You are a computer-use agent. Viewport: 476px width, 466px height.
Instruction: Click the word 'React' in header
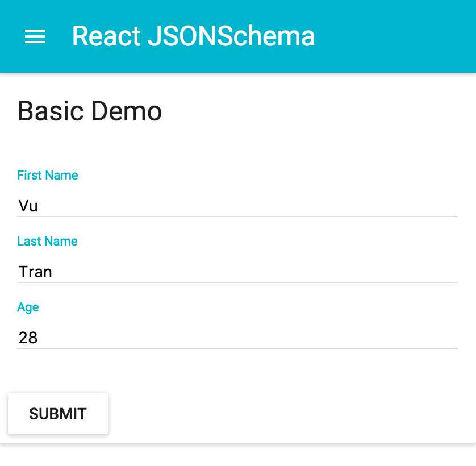click(107, 36)
